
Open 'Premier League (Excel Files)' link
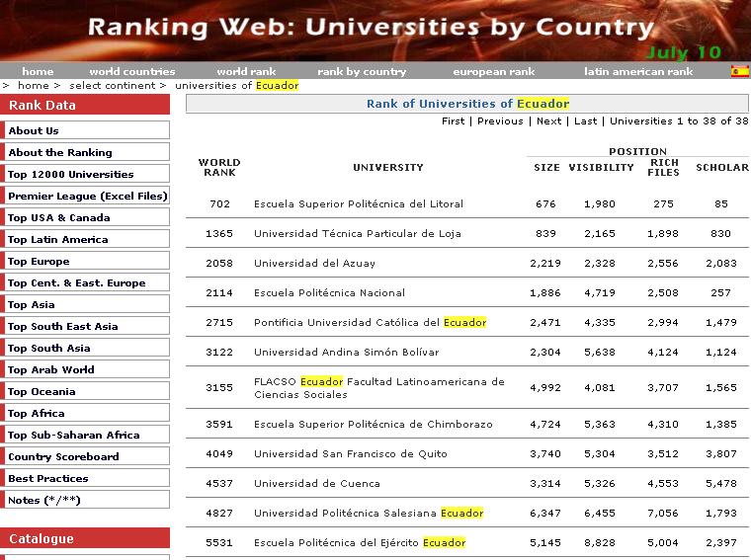[x=88, y=196]
